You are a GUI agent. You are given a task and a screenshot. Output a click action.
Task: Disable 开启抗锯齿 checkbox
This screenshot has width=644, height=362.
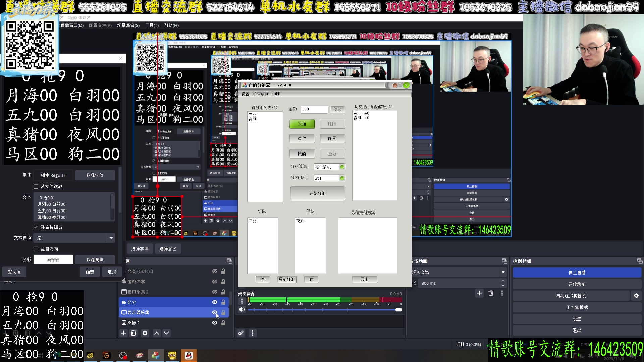(x=36, y=227)
